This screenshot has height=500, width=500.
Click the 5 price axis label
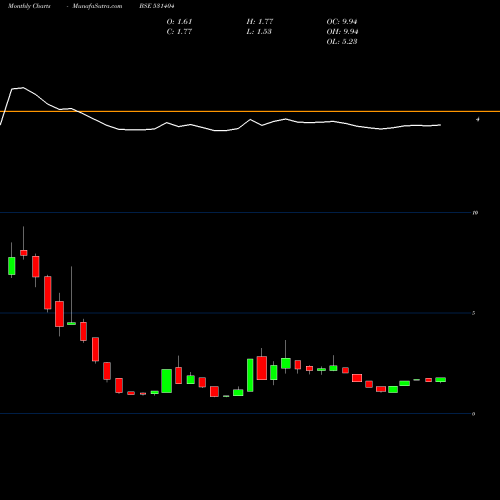474,313
